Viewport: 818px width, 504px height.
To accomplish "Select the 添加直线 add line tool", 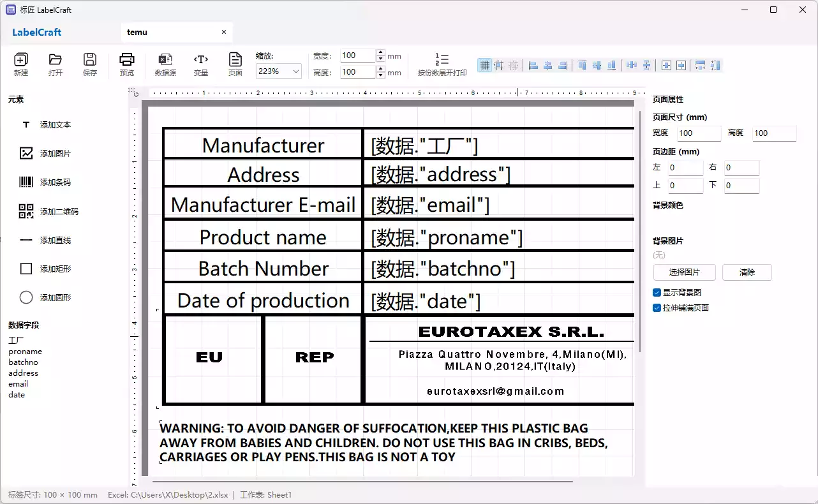I will coord(46,241).
